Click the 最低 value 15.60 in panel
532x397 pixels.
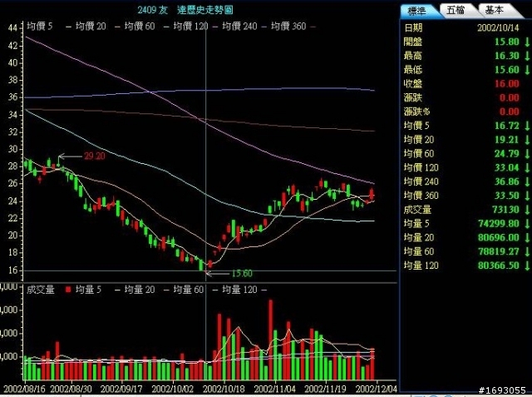coord(506,70)
